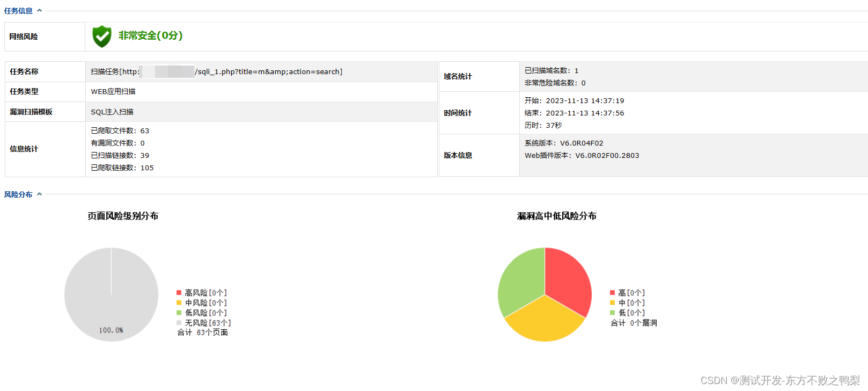This screenshot has height=391, width=868.
Task: Click red swatch beside 高[0个]
Action: pyautogui.click(x=612, y=293)
